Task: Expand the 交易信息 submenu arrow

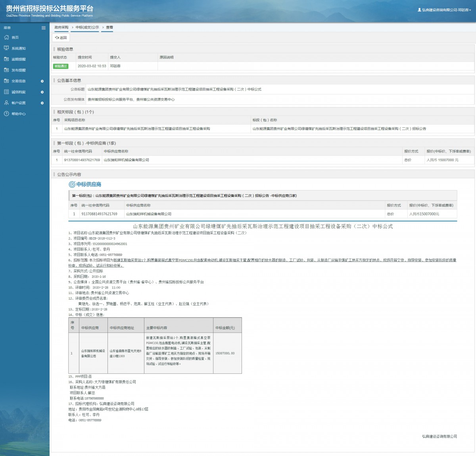Action: (42, 81)
